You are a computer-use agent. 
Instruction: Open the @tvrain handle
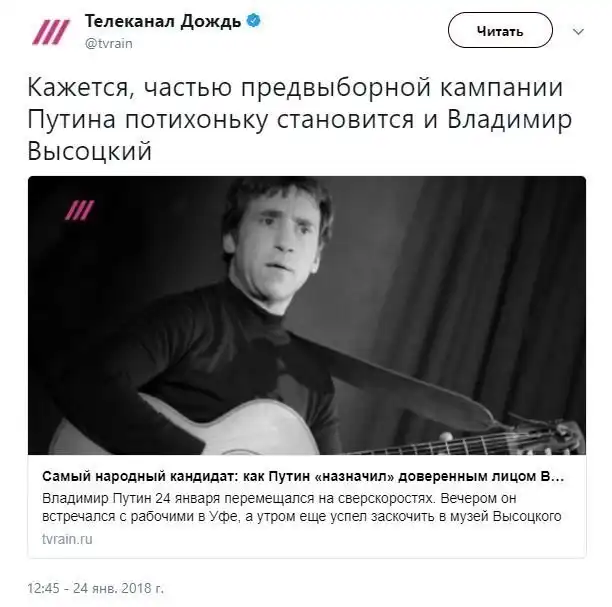click(x=109, y=43)
